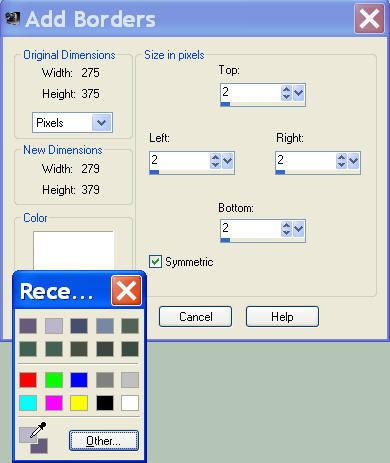The height and width of the screenshot is (463, 390).
Task: Open the Top size dropdown arrow
Action: point(298,93)
